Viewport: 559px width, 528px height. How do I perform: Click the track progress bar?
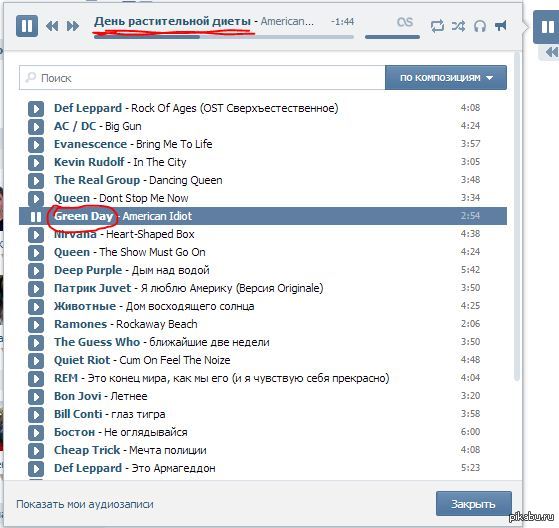pyautogui.click(x=224, y=37)
